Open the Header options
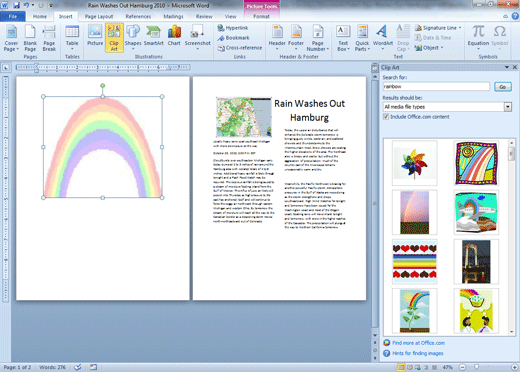The height and width of the screenshot is (372, 520). point(277,38)
